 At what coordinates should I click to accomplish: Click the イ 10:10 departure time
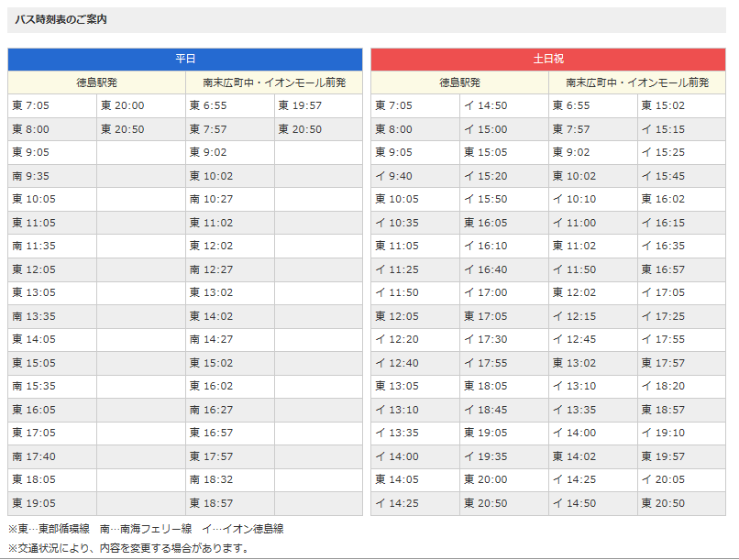click(x=574, y=199)
